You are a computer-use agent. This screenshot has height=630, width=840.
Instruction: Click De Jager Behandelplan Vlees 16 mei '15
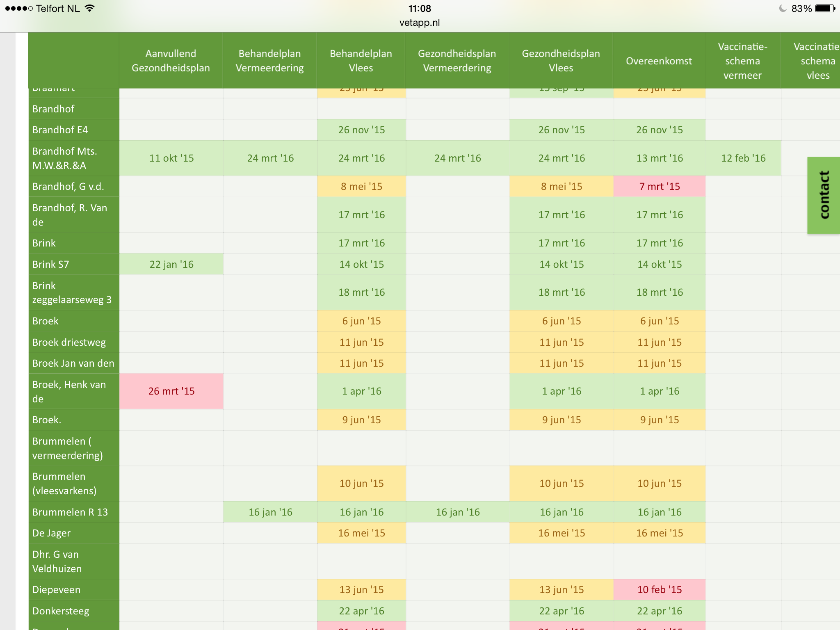coord(361,533)
